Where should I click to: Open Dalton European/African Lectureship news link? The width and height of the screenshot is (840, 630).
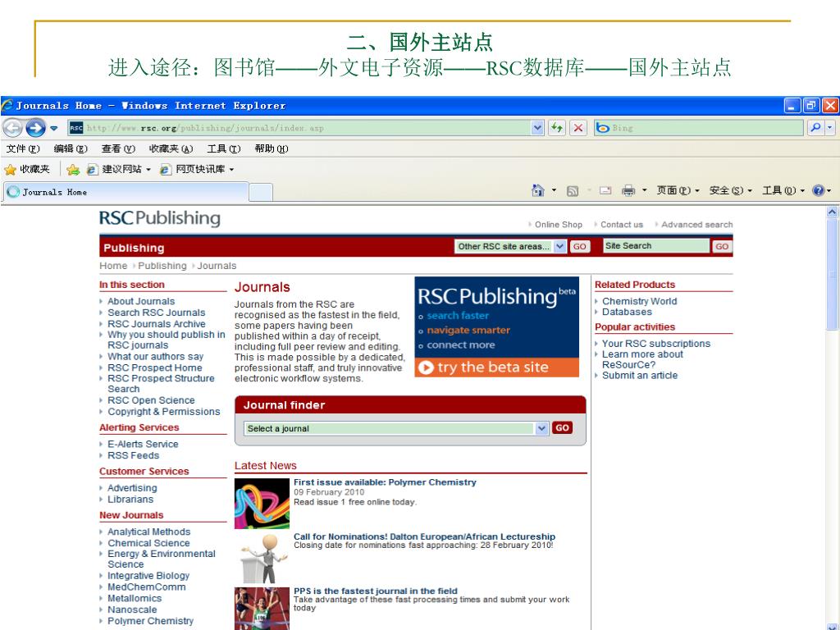tap(424, 536)
